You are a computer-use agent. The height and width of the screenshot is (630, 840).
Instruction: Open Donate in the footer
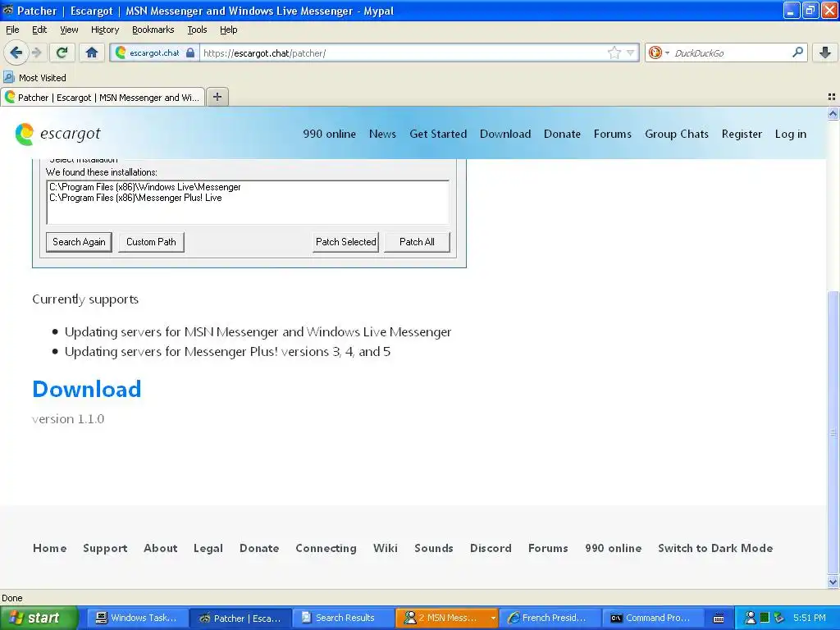(x=259, y=548)
